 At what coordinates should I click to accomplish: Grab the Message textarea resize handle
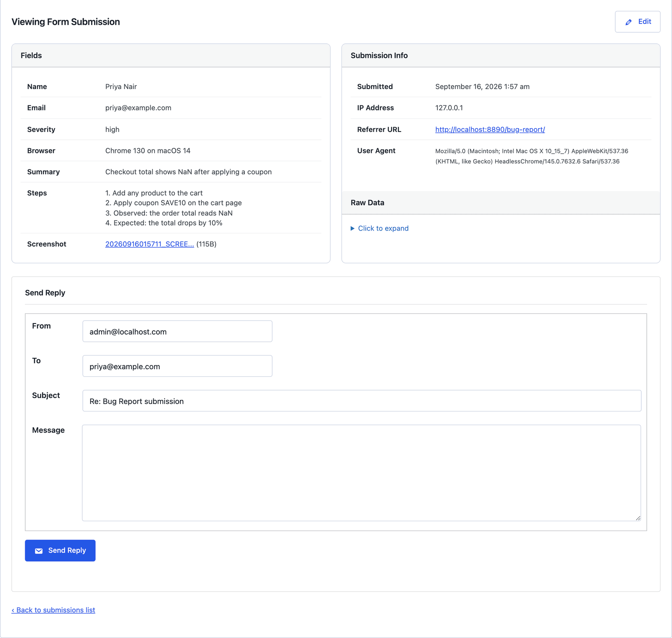[x=638, y=518]
